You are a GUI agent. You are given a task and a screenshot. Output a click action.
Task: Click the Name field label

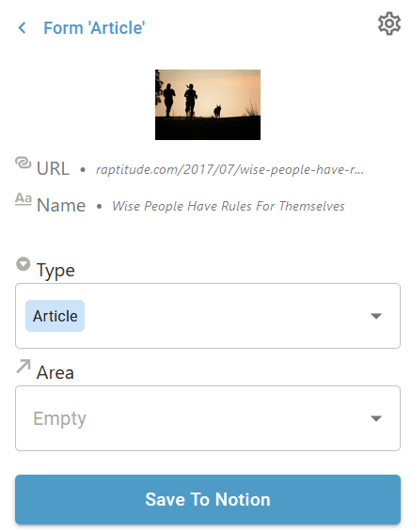pos(61,205)
